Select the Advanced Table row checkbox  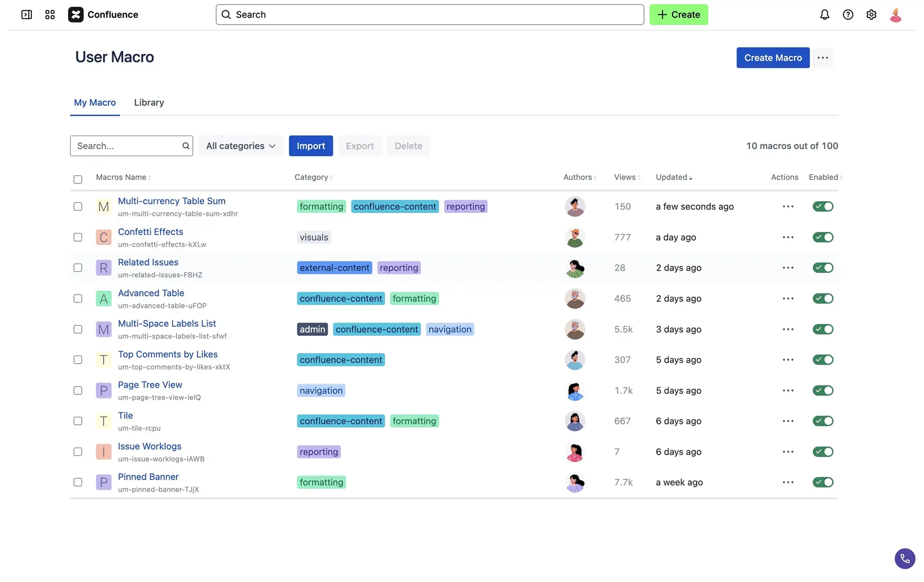[78, 298]
